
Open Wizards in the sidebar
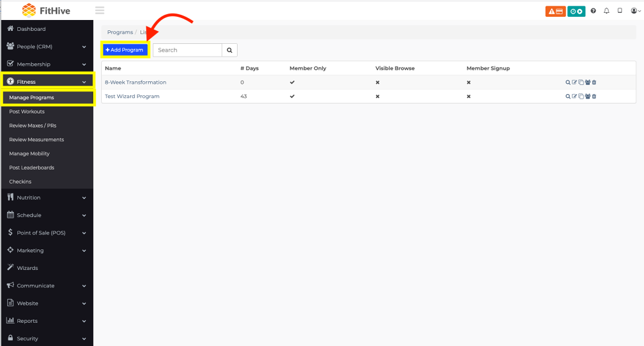[47, 268]
